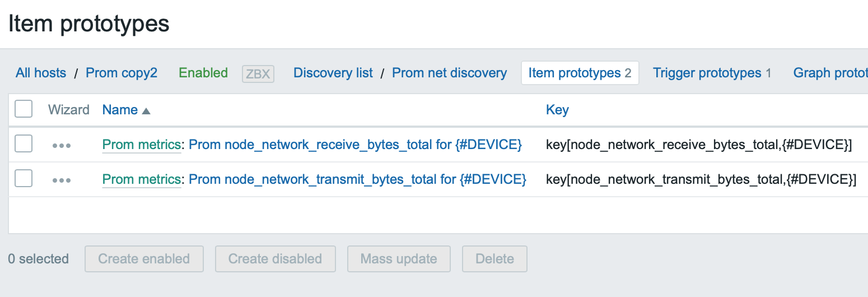Sort the table by Key column
This screenshot has width=868, height=297.
(x=557, y=110)
